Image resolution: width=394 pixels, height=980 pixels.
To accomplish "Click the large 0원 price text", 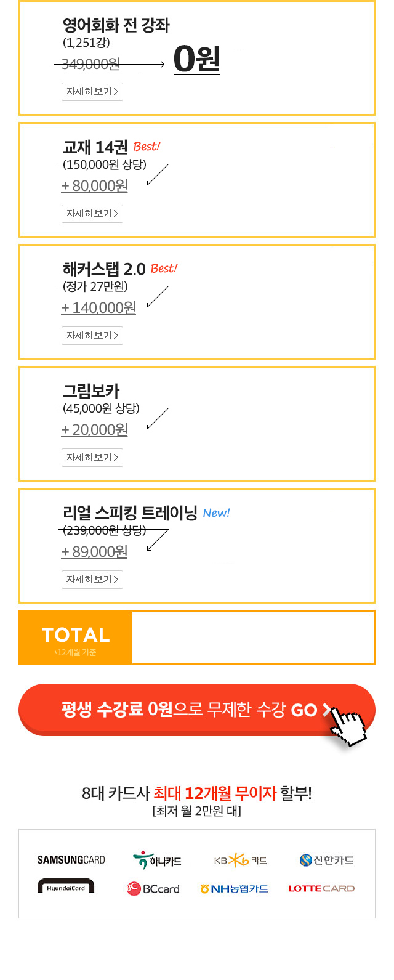I will [x=196, y=59].
